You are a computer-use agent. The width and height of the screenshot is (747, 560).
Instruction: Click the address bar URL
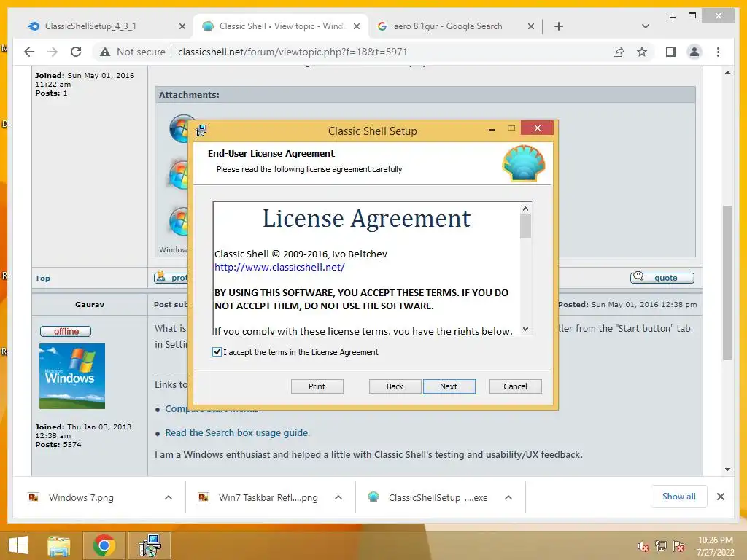pyautogui.click(x=293, y=52)
